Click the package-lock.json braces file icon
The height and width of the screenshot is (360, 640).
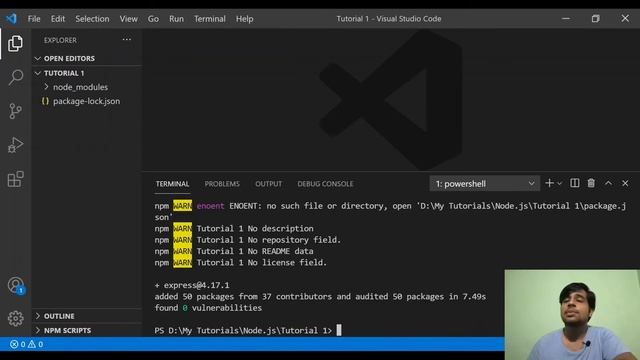point(45,101)
